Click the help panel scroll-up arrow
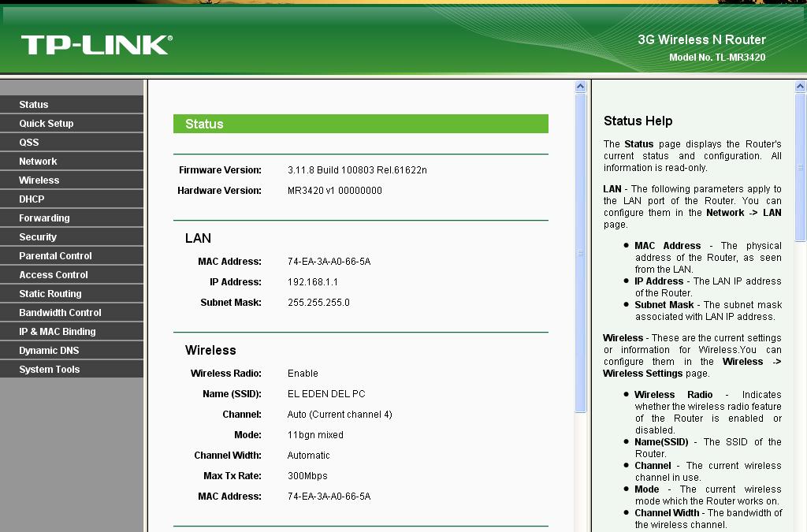Image resolution: width=807 pixels, height=532 pixels. [x=801, y=87]
